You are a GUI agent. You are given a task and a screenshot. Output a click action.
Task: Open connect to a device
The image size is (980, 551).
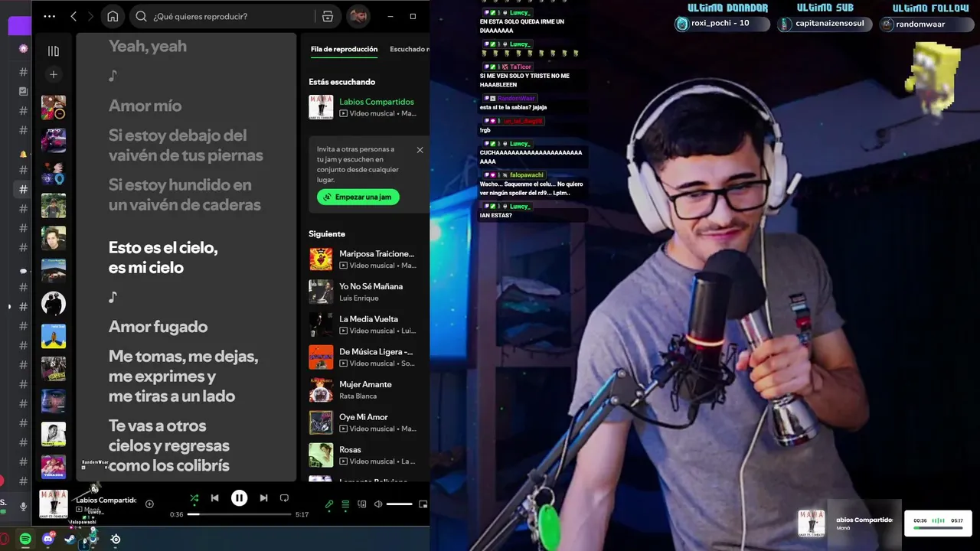(x=362, y=504)
